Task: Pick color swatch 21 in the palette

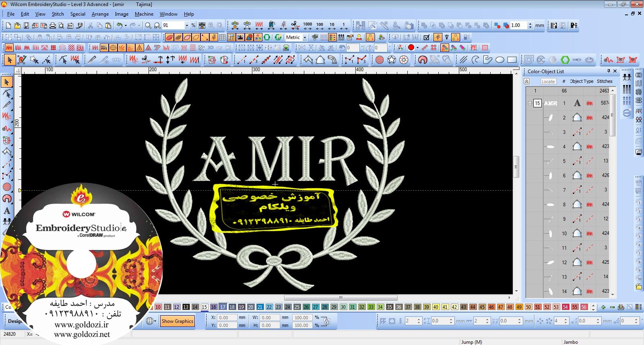Action: [x=260, y=307]
